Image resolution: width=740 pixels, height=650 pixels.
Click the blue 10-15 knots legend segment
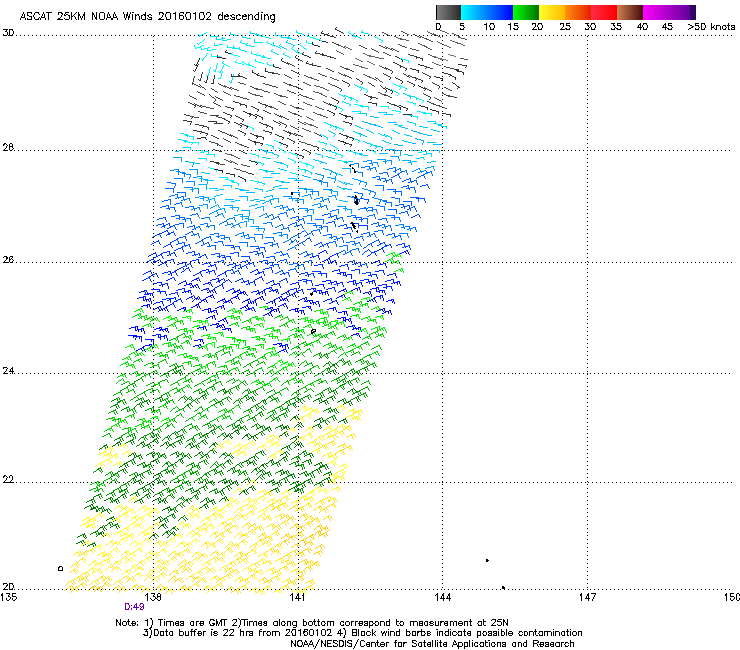[x=500, y=12]
